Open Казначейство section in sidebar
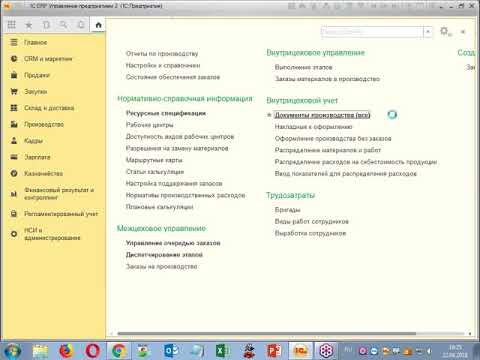 tap(43, 173)
